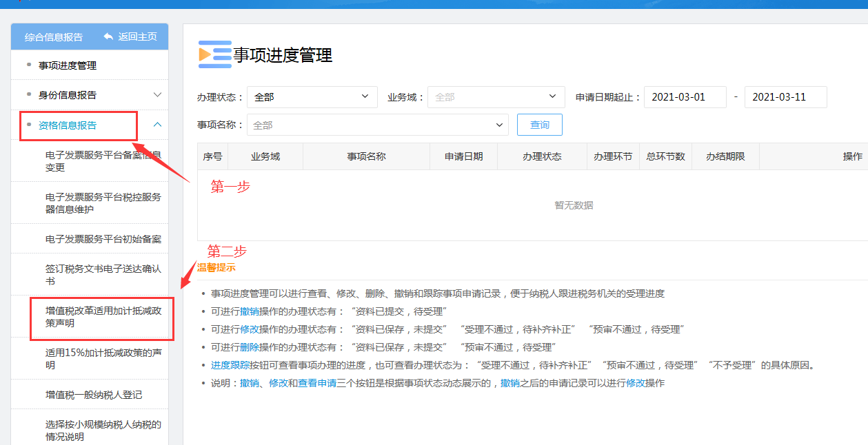Expand the 身份信息报告 chevron
Image resolution: width=868 pixels, height=445 pixels.
coord(157,95)
